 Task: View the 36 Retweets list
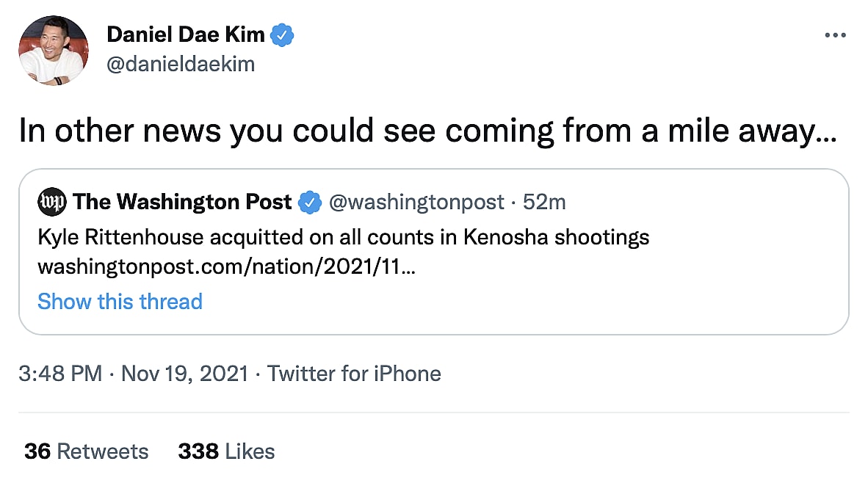pos(86,451)
